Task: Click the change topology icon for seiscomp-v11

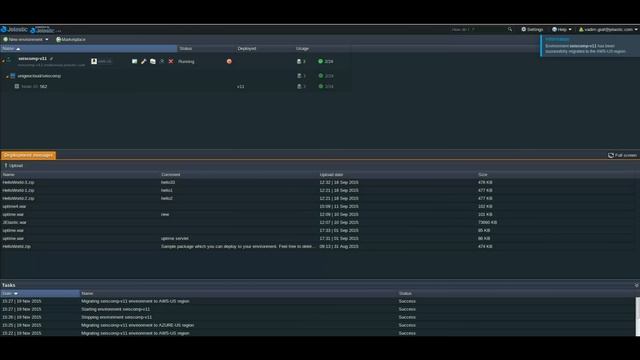Action: pos(162,61)
